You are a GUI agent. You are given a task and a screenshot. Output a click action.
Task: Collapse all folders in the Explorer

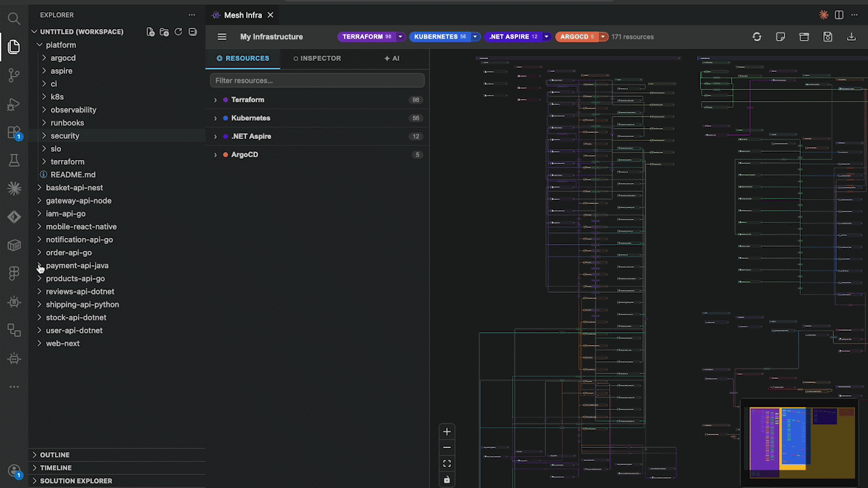(193, 31)
